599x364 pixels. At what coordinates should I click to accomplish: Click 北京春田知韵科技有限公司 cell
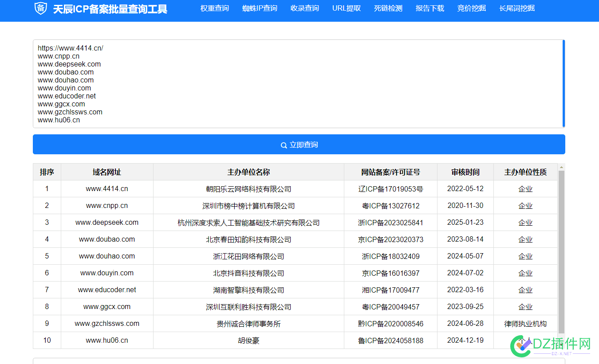(x=248, y=239)
